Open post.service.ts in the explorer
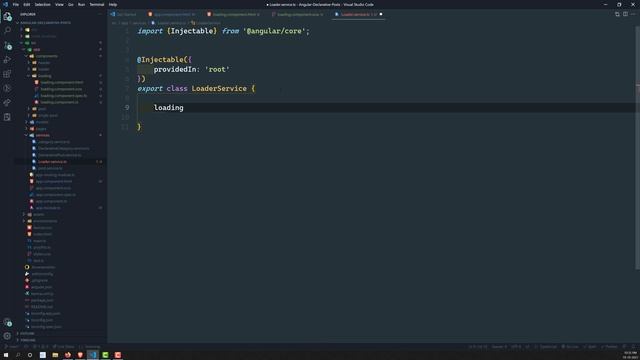Viewport: 640px width, 360px height. [x=50, y=168]
